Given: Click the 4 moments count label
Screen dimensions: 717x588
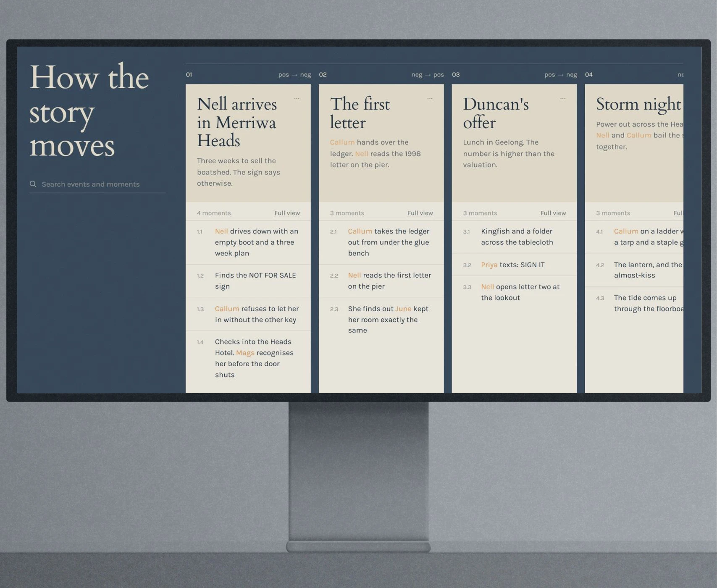Looking at the screenshot, I should (x=214, y=213).
